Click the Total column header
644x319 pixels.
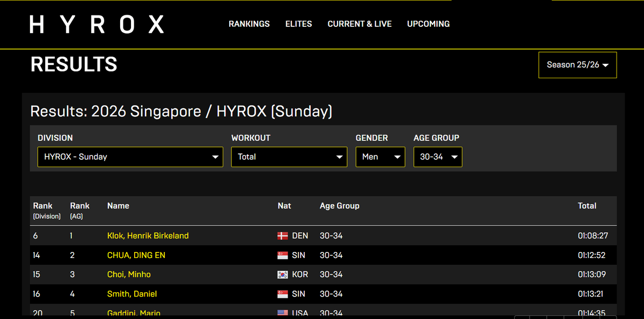(587, 206)
